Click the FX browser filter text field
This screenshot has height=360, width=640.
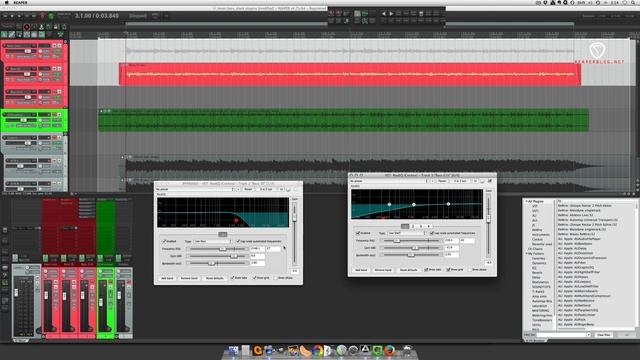point(561,335)
